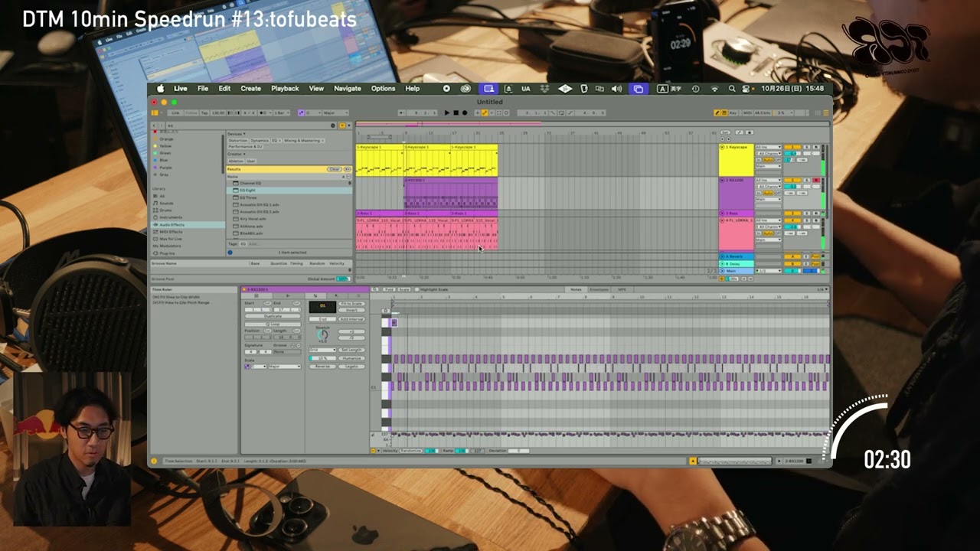Screen dimensions: 980x551
Task: Open the File menu
Action: 203,89
